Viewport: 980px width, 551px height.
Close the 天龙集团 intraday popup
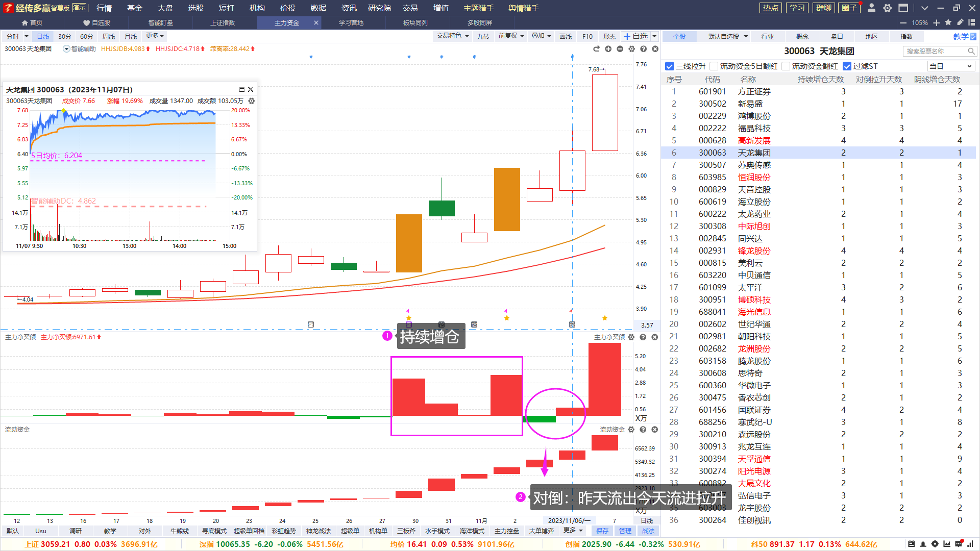(251, 89)
